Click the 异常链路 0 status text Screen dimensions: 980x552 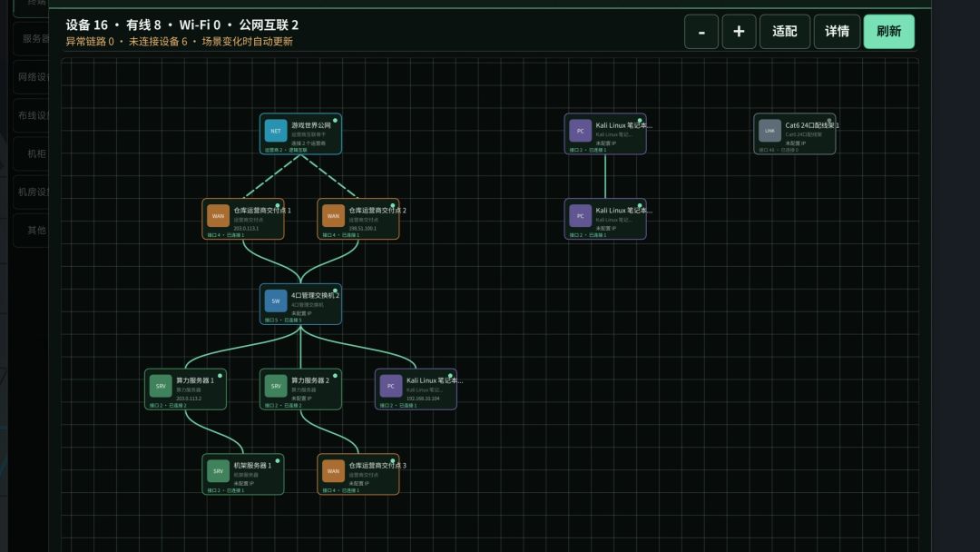pyautogui.click(x=90, y=41)
